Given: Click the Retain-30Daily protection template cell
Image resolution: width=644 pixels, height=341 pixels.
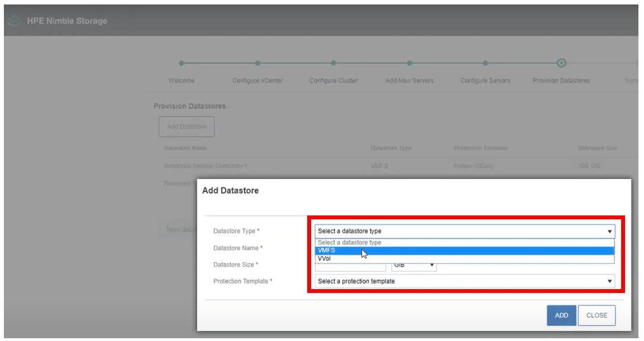Looking at the screenshot, I should [474, 166].
